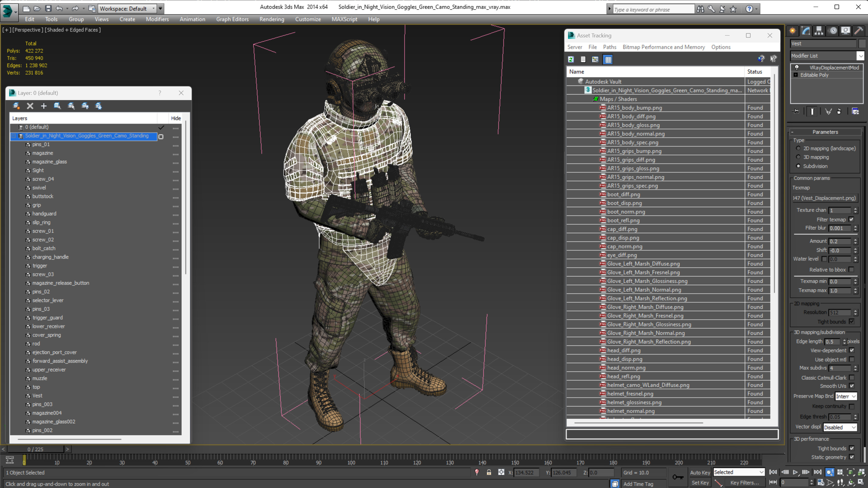The width and height of the screenshot is (868, 488).
Task: Open the Motion command panel tab
Action: [833, 31]
